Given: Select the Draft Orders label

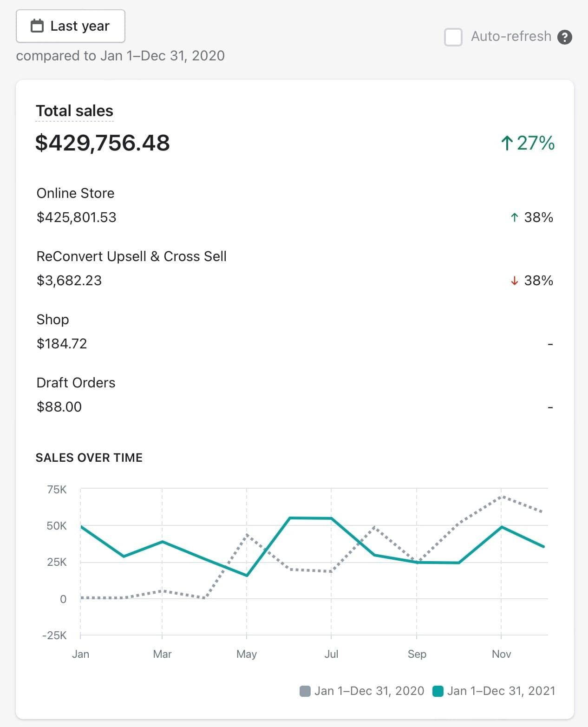Looking at the screenshot, I should pos(76,383).
